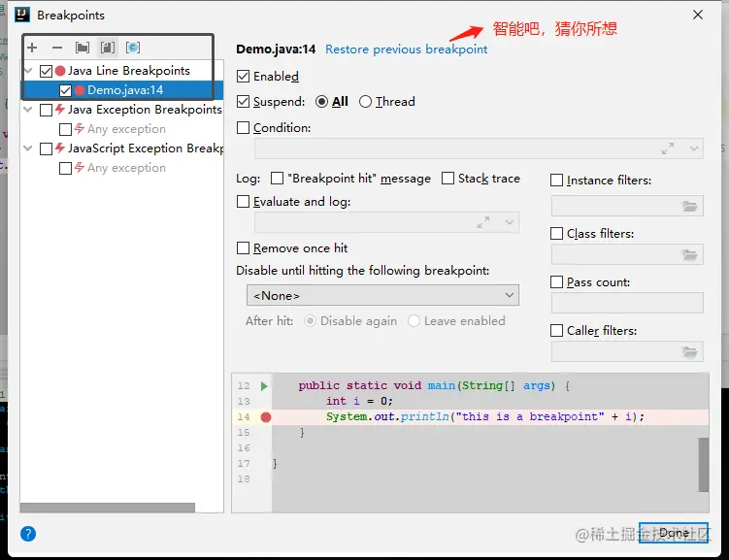This screenshot has width=729, height=560.
Task: Open Condition history dropdown arrow
Action: tap(694, 148)
